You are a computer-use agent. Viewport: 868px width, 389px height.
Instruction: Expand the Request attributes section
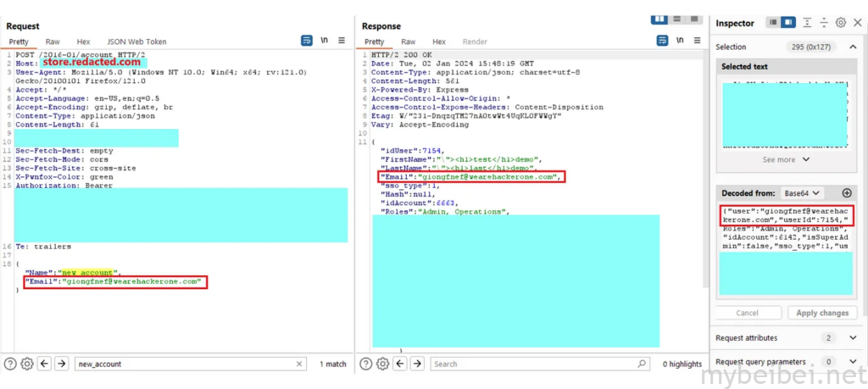852,337
